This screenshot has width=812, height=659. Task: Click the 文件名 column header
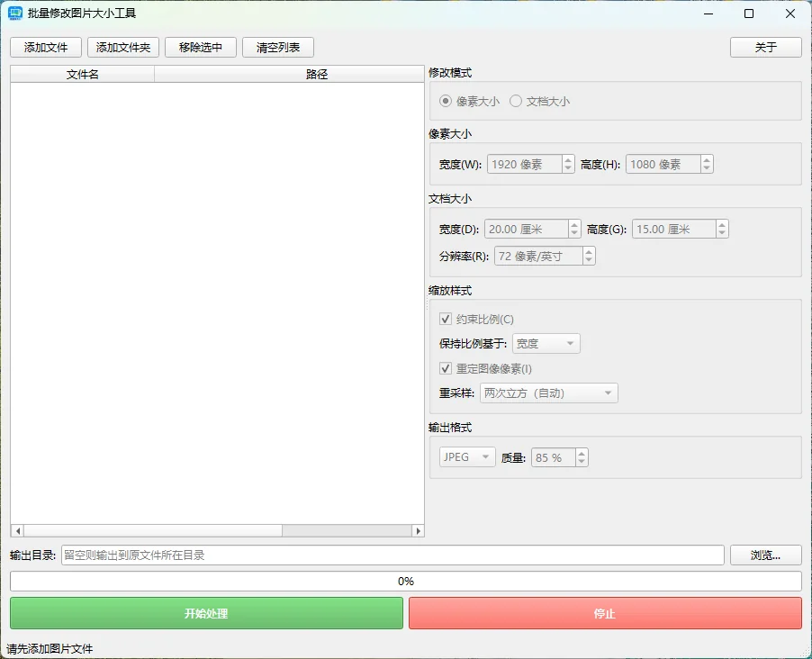(x=82, y=74)
